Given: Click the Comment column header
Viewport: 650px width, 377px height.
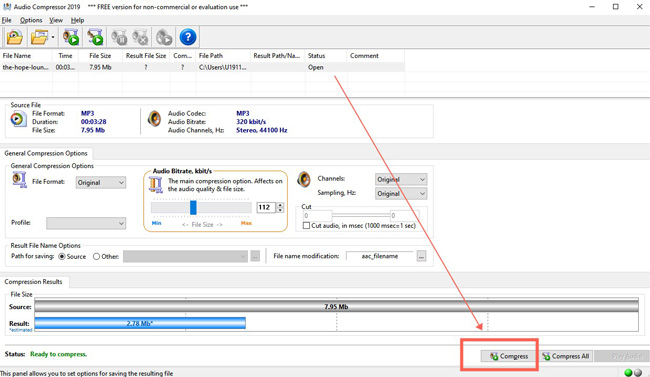Looking at the screenshot, I should click(x=376, y=56).
